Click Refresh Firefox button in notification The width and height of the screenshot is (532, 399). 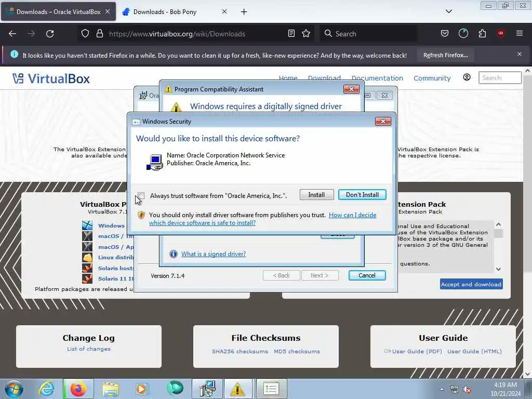click(445, 55)
